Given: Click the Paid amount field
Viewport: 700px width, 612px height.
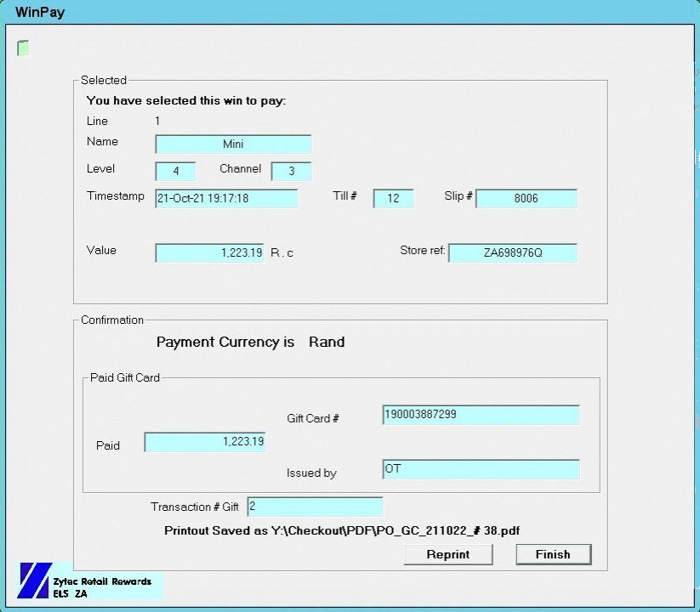Looking at the screenshot, I should 205,442.
